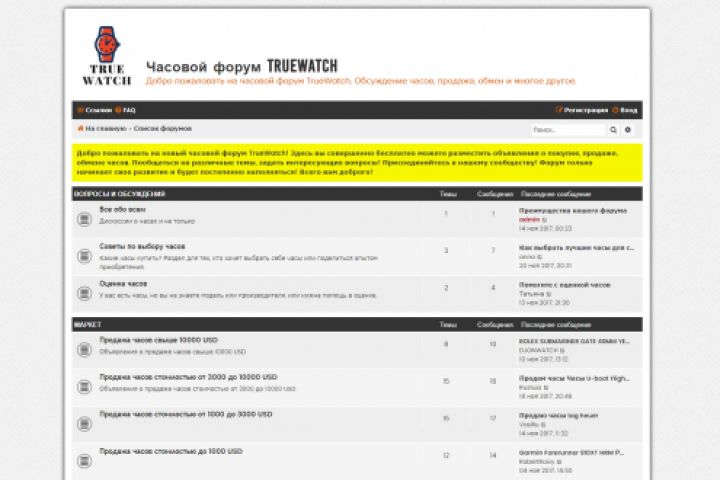
Task: Open last post "Как выбрать лучшие часы для с..."
Action: [x=576, y=248]
